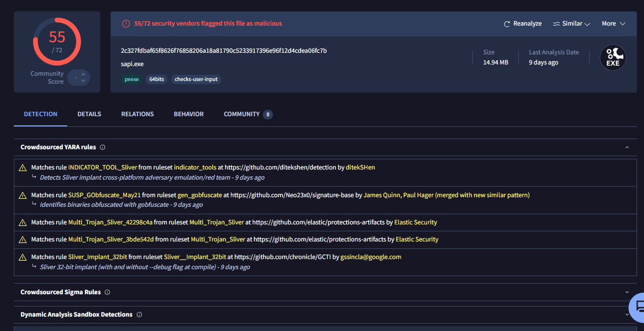The image size is (644, 331).
Task: Open the More dropdown menu
Action: coord(613,23)
